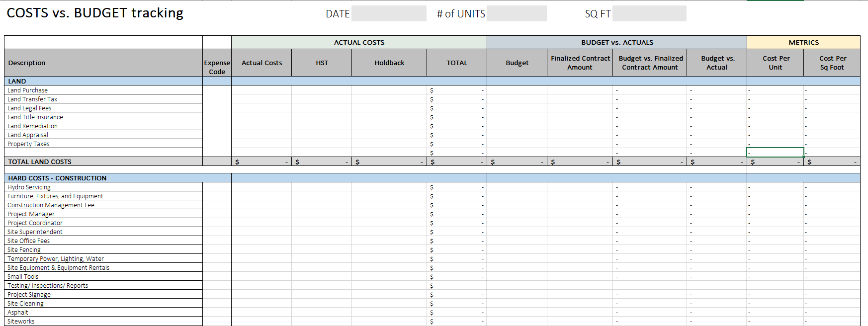Click the Budget cell in TOTAL LAND COSTS row
Image resolution: width=868 pixels, height=326 pixels.
coord(517,162)
